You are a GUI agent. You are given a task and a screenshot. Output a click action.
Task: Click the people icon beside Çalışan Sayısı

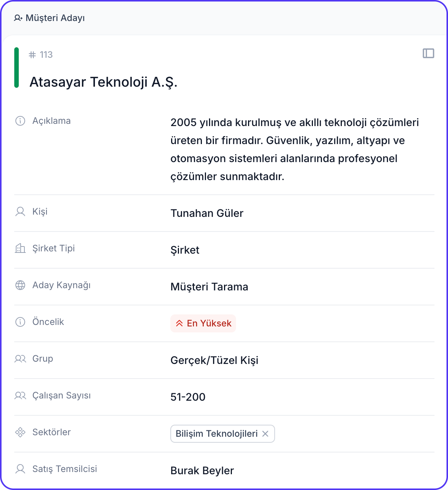click(x=20, y=395)
